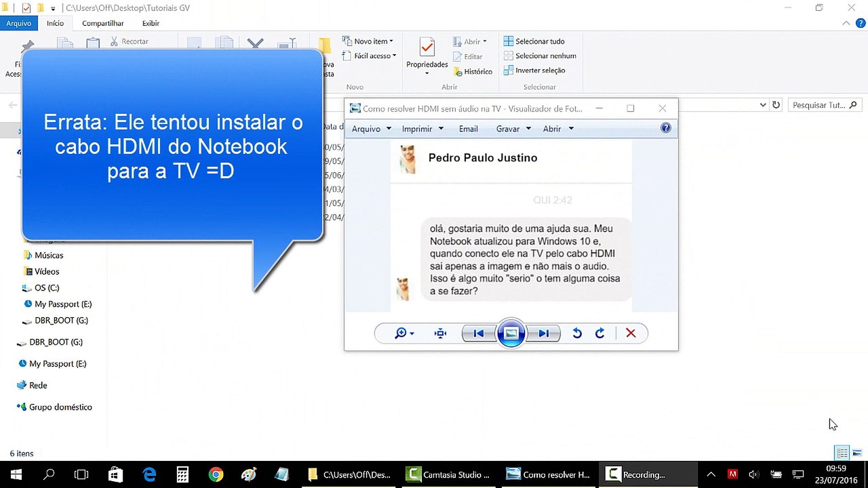
Task: Open Explorer help via the question mark
Action: pos(861,23)
